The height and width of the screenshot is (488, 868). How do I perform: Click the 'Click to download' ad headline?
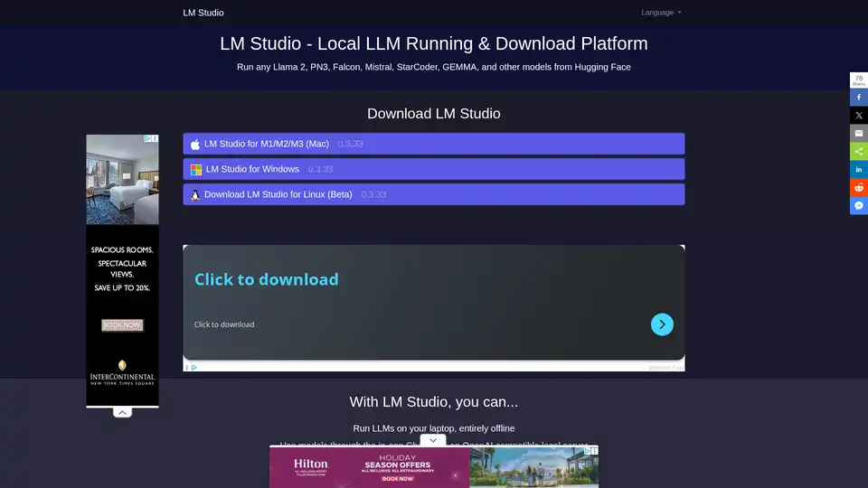click(x=266, y=279)
